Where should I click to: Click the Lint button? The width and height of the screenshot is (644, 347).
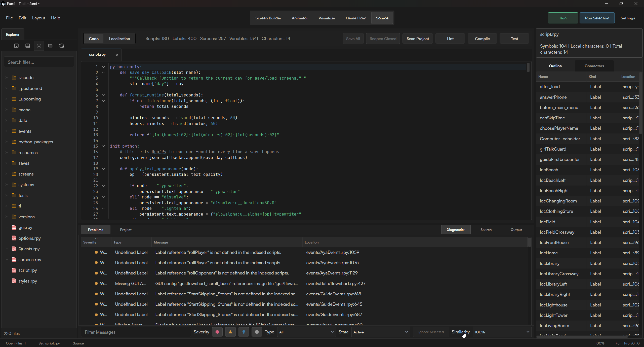(450, 39)
